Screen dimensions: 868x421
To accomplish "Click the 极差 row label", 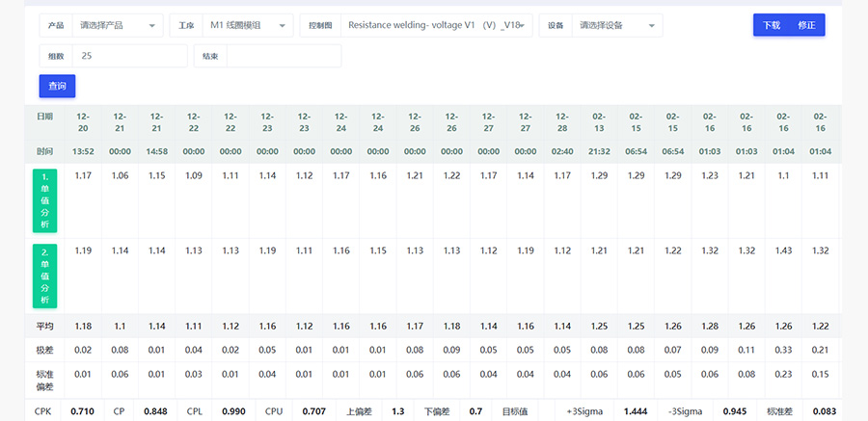I will pos(45,348).
